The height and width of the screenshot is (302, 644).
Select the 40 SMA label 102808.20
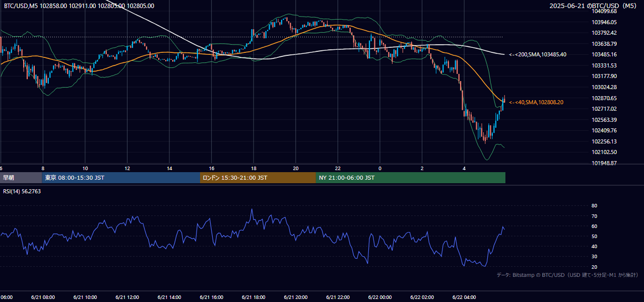click(536, 102)
